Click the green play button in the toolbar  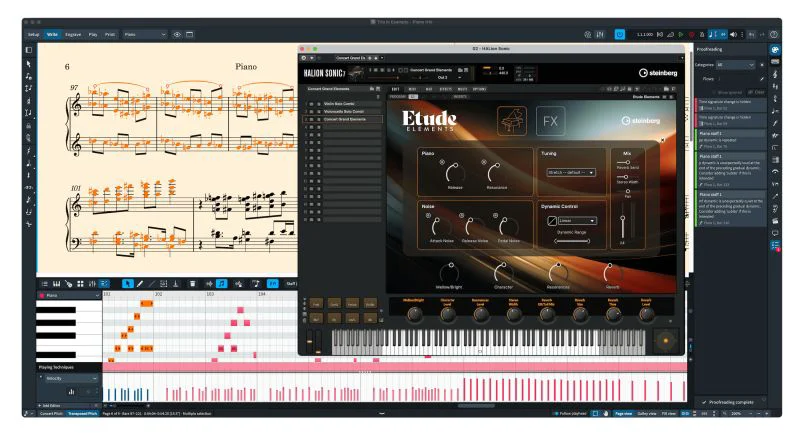click(x=680, y=34)
